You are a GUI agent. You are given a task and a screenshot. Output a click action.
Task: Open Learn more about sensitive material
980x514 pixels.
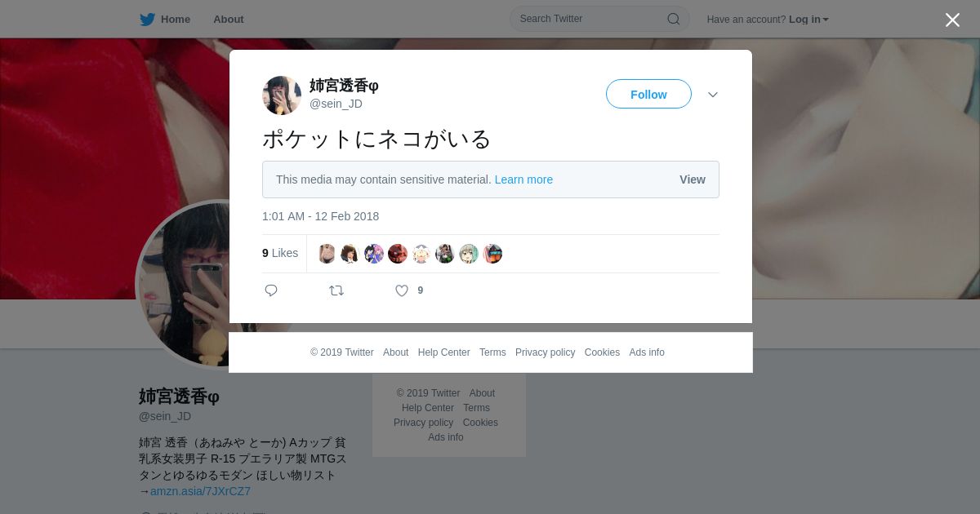tap(523, 179)
